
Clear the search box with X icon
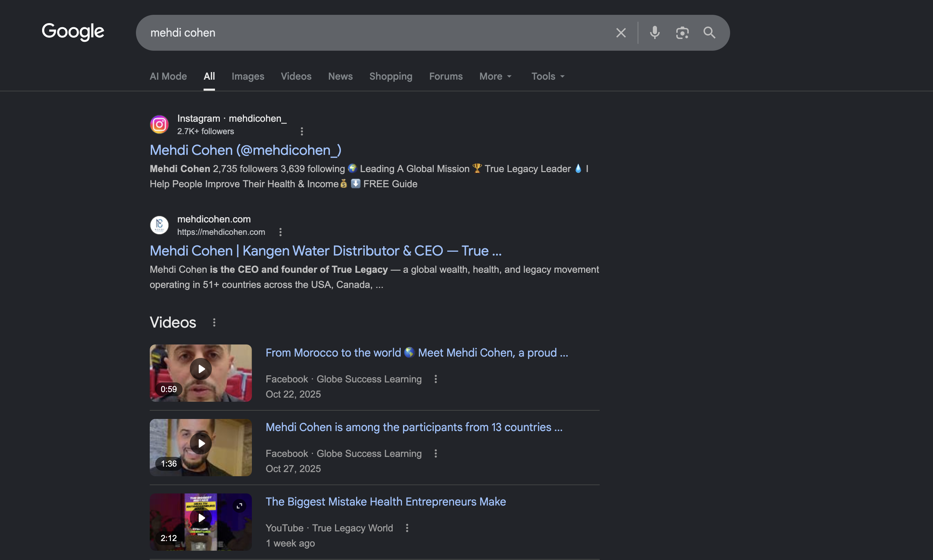[621, 33]
